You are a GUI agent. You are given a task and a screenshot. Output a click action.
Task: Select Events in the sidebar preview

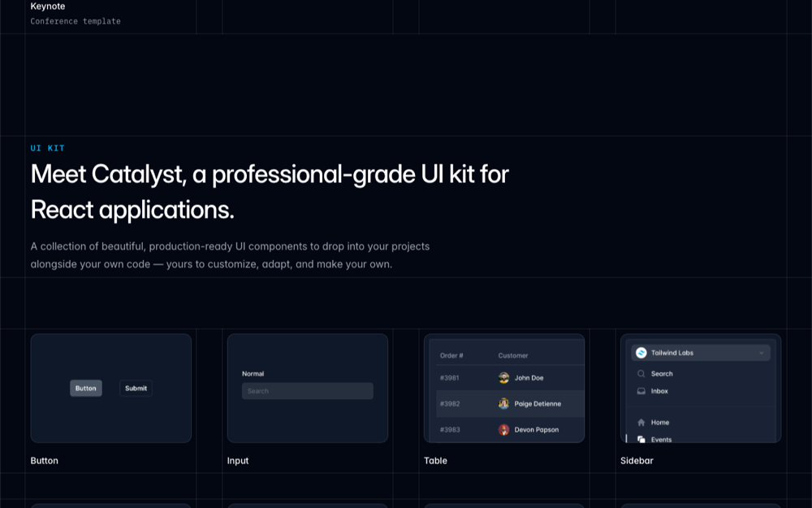click(661, 440)
